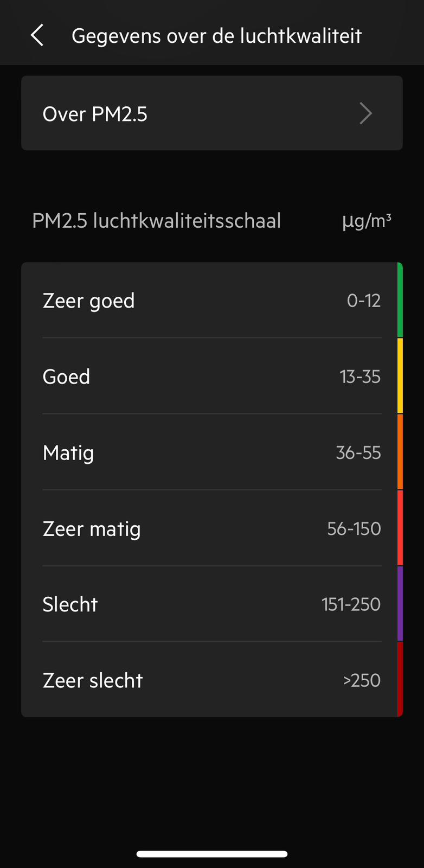Tap the Matig scale label
The image size is (424, 868).
[x=68, y=452]
